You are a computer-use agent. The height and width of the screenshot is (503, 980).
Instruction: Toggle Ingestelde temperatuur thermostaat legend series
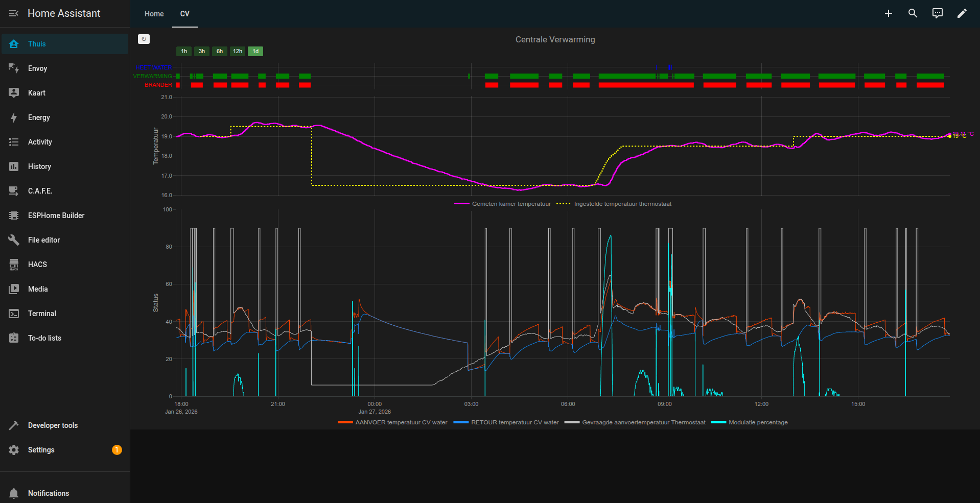pyautogui.click(x=622, y=204)
